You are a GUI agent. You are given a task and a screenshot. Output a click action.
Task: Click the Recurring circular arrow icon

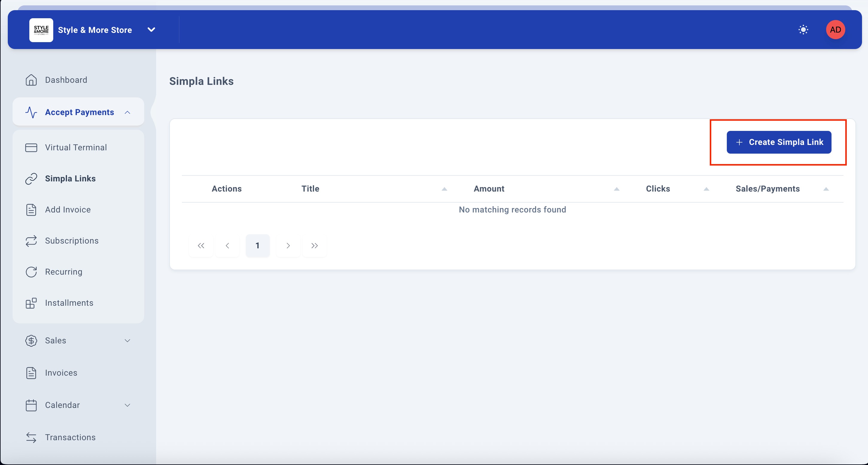pos(31,272)
